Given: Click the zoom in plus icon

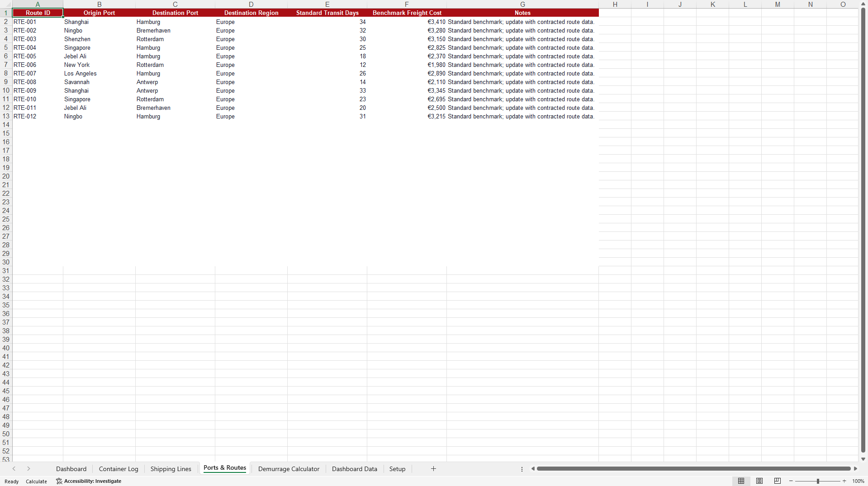Looking at the screenshot, I should click(x=844, y=481).
